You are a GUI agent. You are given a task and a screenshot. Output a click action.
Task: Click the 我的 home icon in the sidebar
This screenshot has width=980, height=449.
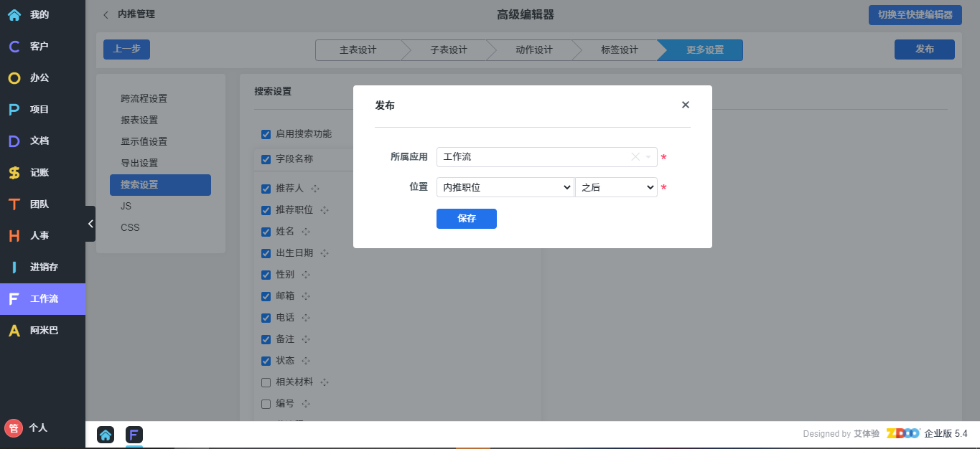pos(14,14)
